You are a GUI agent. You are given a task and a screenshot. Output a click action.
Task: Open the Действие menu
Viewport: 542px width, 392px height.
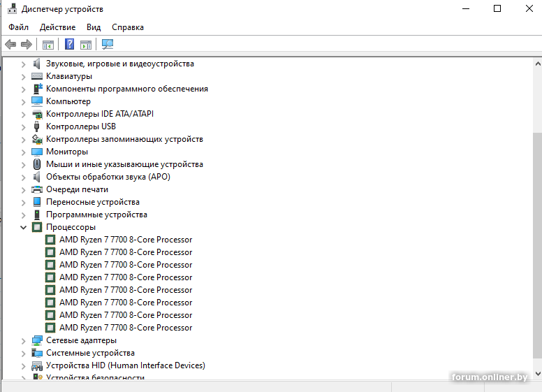click(57, 27)
